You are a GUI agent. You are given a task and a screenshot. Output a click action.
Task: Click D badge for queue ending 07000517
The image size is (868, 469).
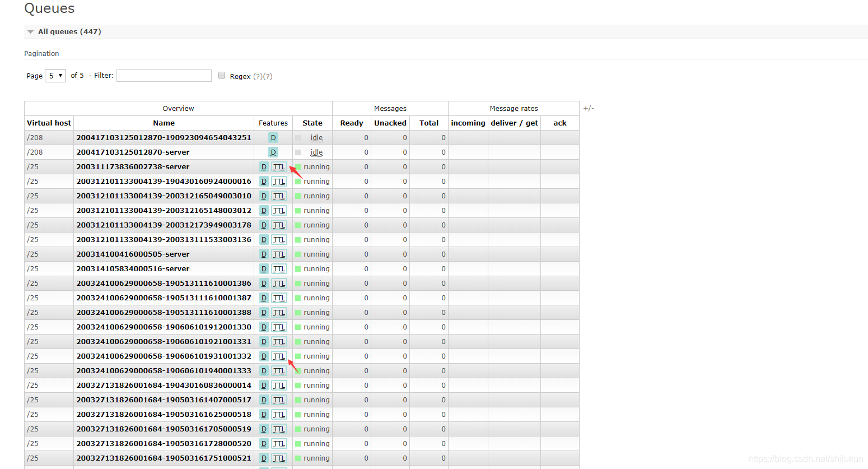(x=264, y=400)
